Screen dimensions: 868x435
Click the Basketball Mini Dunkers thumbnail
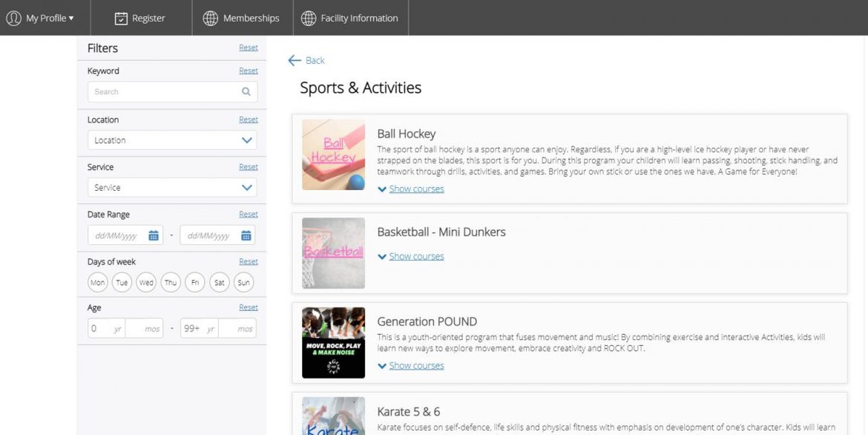point(333,253)
